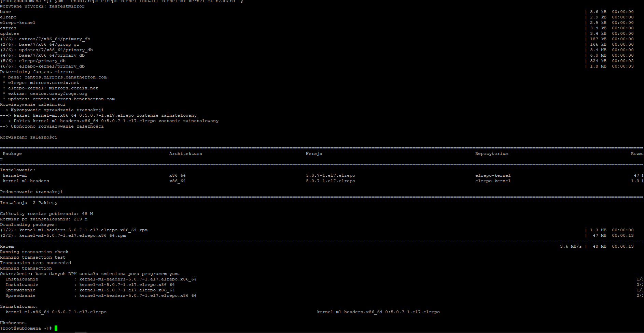Click the 'Podsumowanie transakcji' heading
The width and height of the screenshot is (644, 333).
[31, 192]
